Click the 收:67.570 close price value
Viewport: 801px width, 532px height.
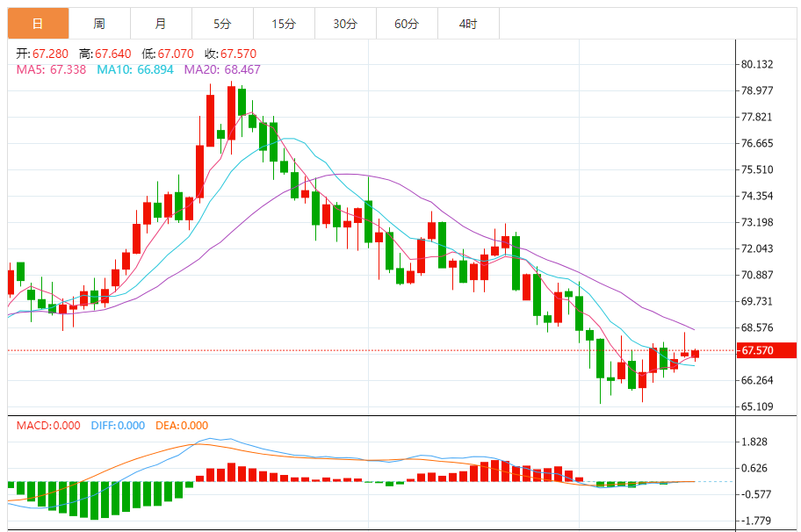click(x=230, y=54)
